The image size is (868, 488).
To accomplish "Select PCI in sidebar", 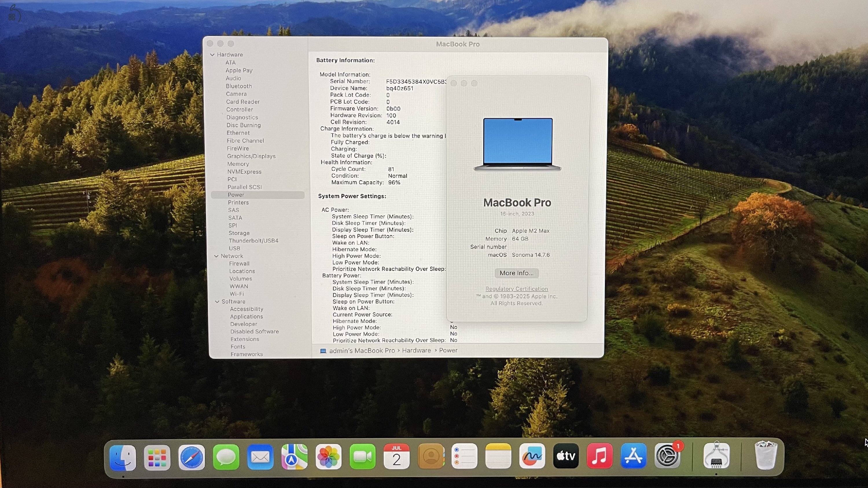I will click(x=232, y=180).
